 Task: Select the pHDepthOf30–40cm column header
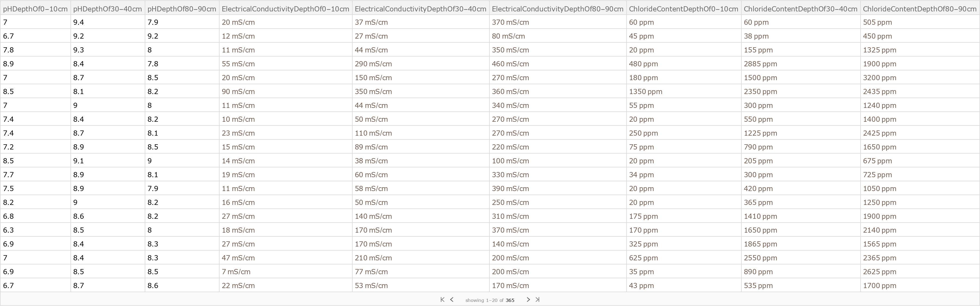[107, 9]
